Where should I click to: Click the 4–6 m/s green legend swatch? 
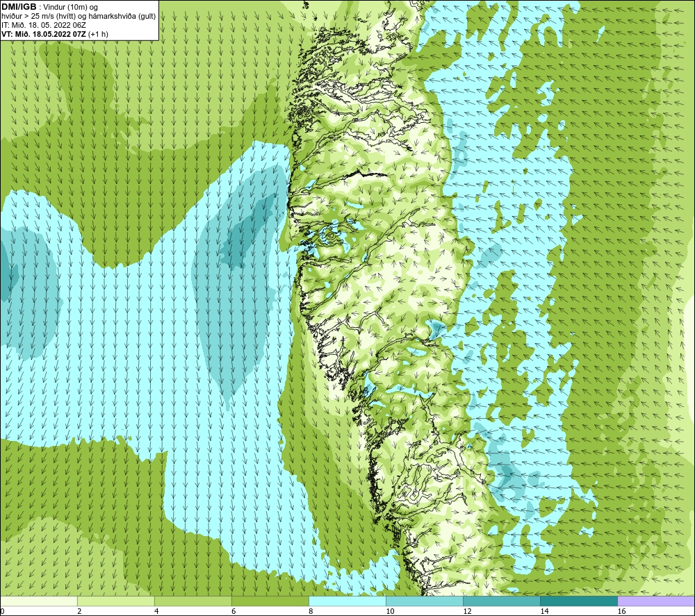pyautogui.click(x=193, y=601)
